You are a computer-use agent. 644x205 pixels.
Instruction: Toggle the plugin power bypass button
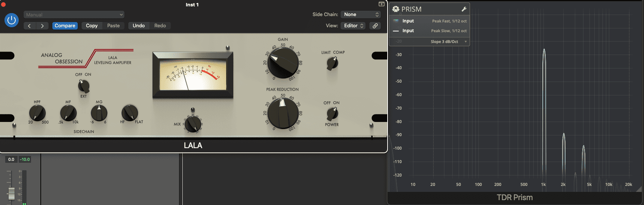pos(12,20)
